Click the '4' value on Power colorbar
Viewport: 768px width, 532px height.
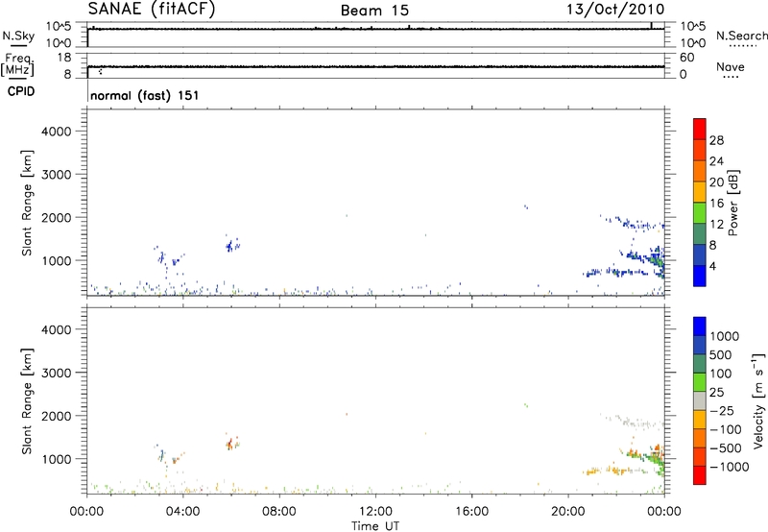coord(712,266)
